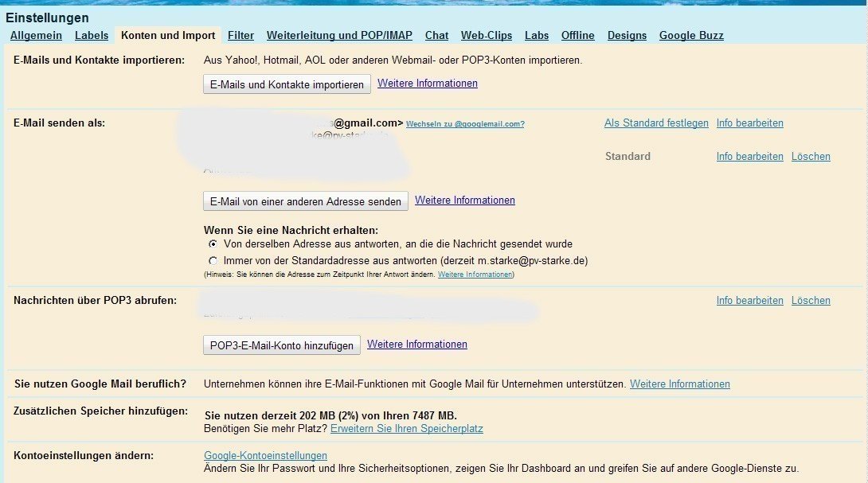Open Weitere Informationen link in the Hinweis note

[475, 275]
